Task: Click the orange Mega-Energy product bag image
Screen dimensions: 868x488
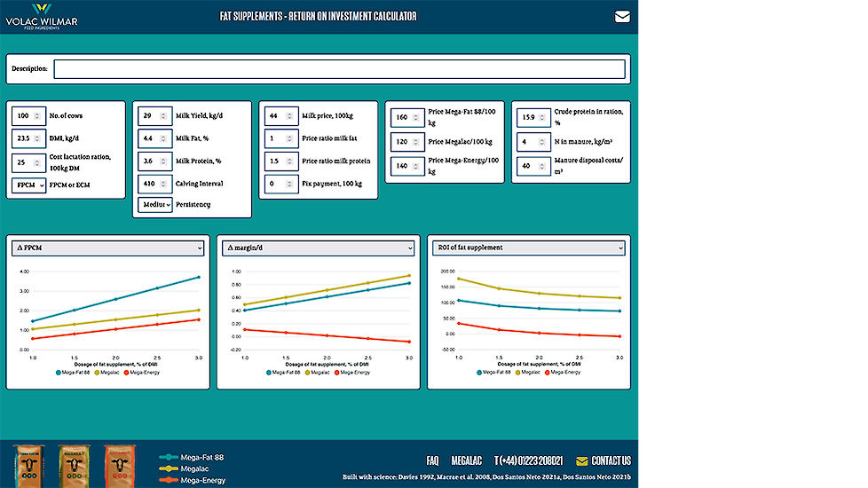Action: (x=118, y=464)
